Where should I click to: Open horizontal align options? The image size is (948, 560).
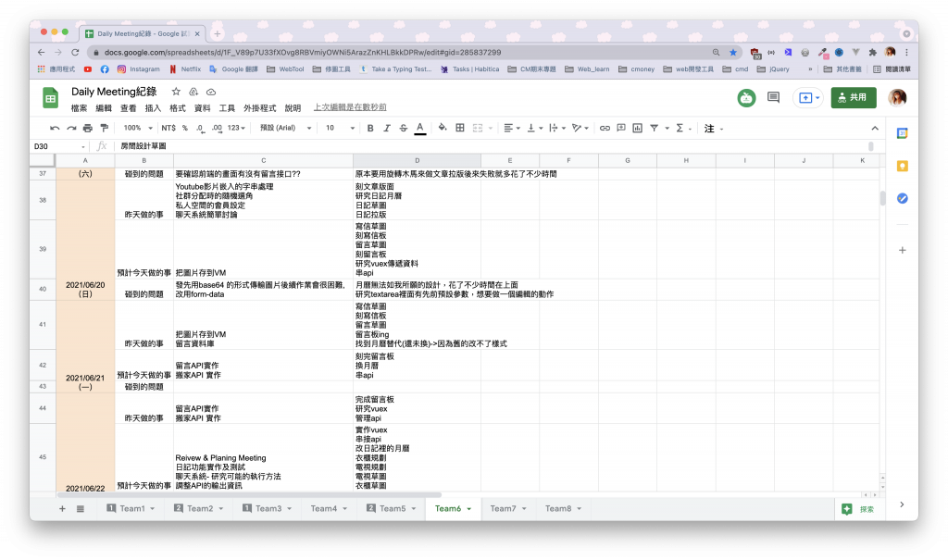[511, 129]
